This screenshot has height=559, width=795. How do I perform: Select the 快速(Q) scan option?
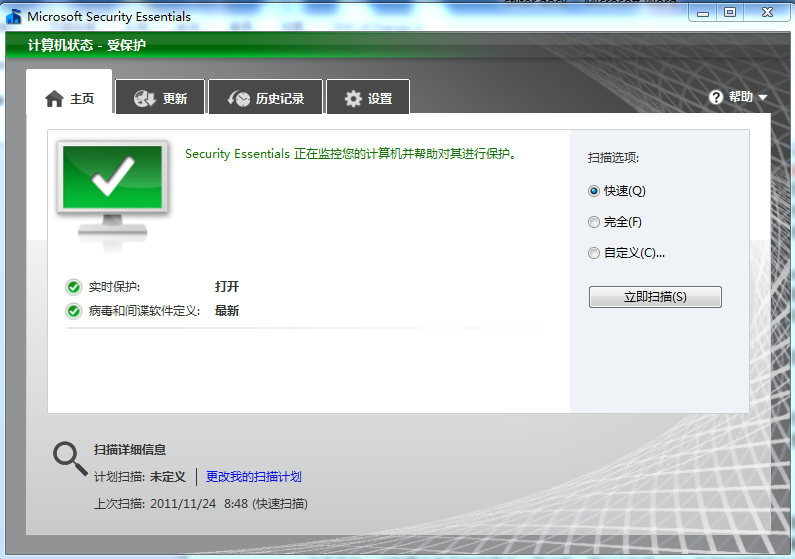tap(617, 191)
